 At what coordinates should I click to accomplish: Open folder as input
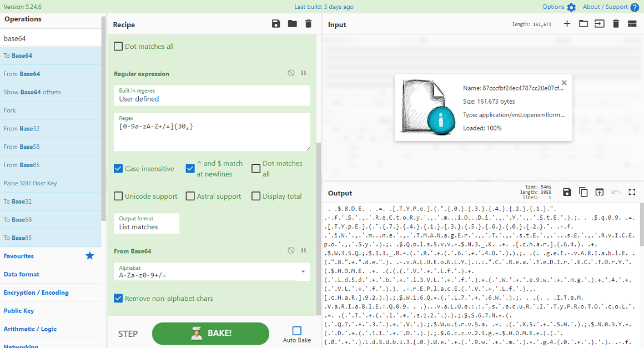coord(583,24)
